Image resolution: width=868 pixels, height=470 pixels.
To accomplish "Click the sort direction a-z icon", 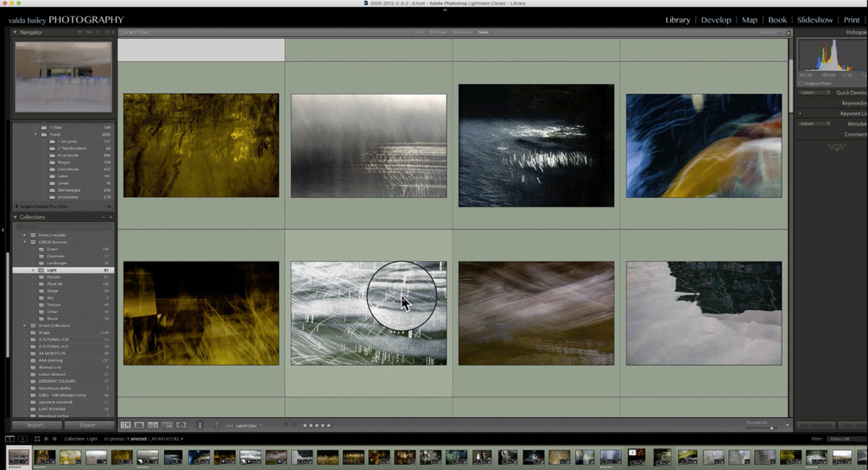I will pos(216,425).
